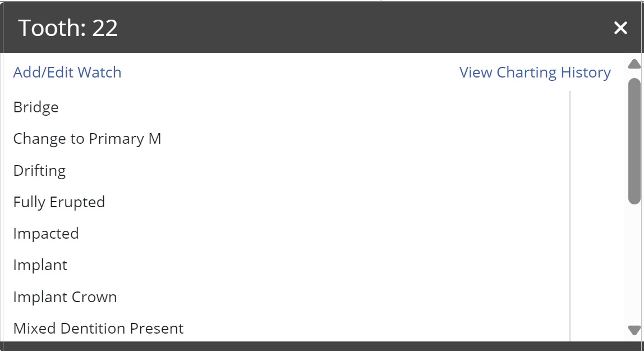Click the vertical scrollbar thumb
Image resolution: width=644 pixels, height=351 pixels.
click(x=634, y=140)
